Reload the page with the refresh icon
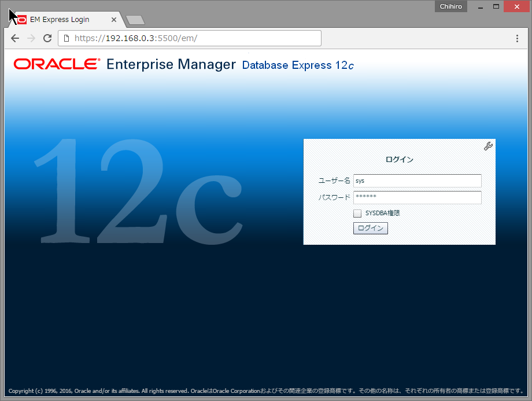Viewport: 532px width, 401px height. [47, 38]
